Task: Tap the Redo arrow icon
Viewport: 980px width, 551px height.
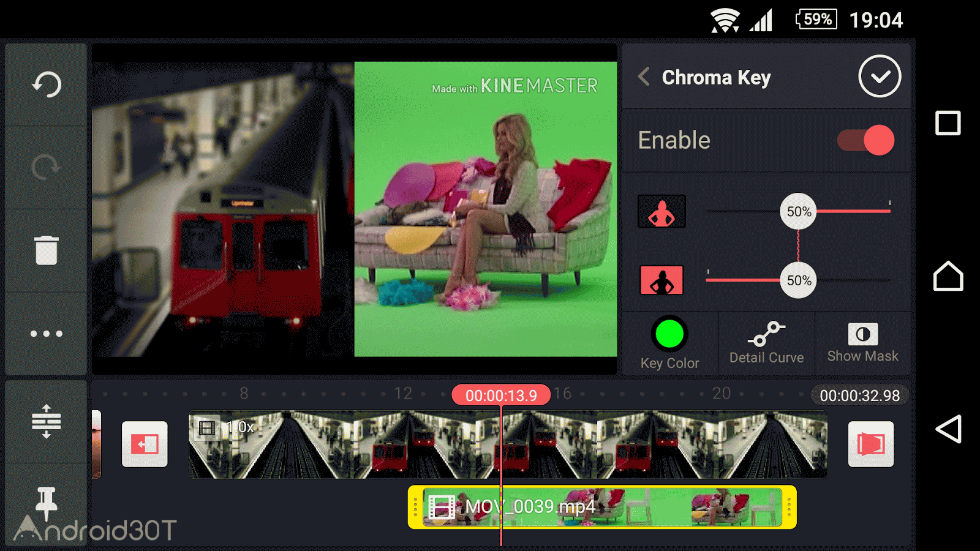Action: (47, 167)
